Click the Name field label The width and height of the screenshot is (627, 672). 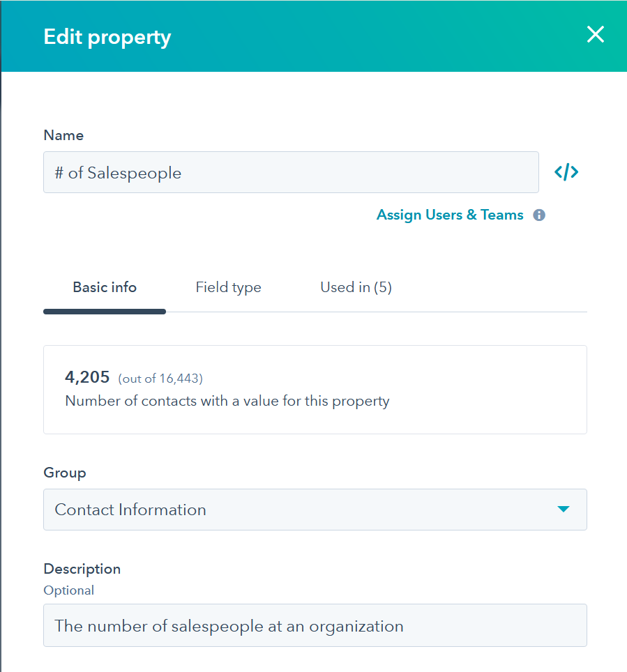63,135
